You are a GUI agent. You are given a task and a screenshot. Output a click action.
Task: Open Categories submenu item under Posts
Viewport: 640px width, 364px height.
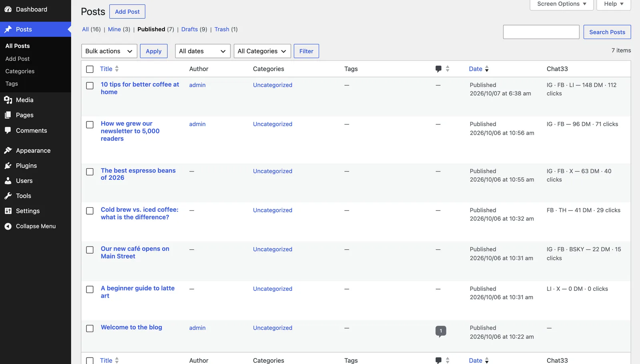tap(20, 71)
